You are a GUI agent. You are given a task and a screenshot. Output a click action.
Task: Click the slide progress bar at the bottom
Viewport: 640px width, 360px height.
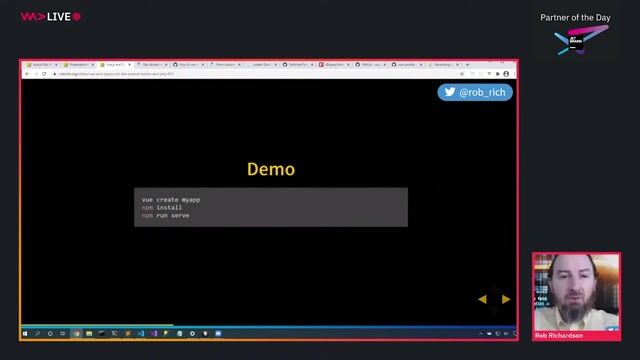269,326
